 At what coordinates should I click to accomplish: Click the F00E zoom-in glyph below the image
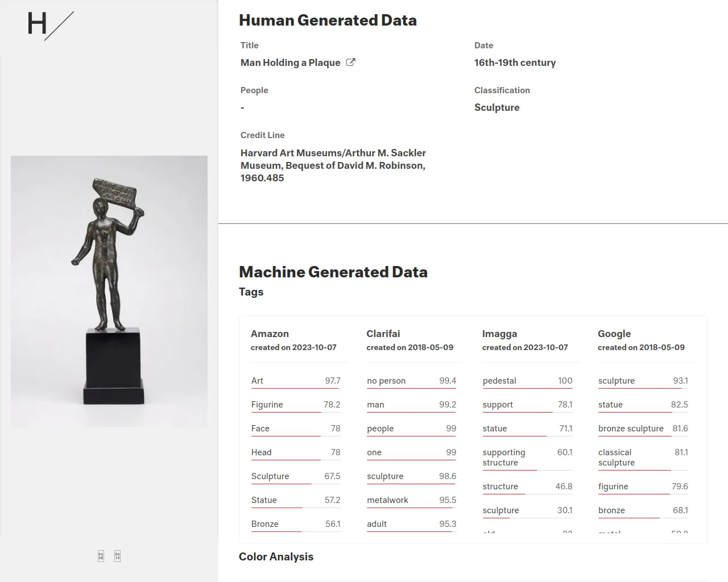[x=101, y=556]
